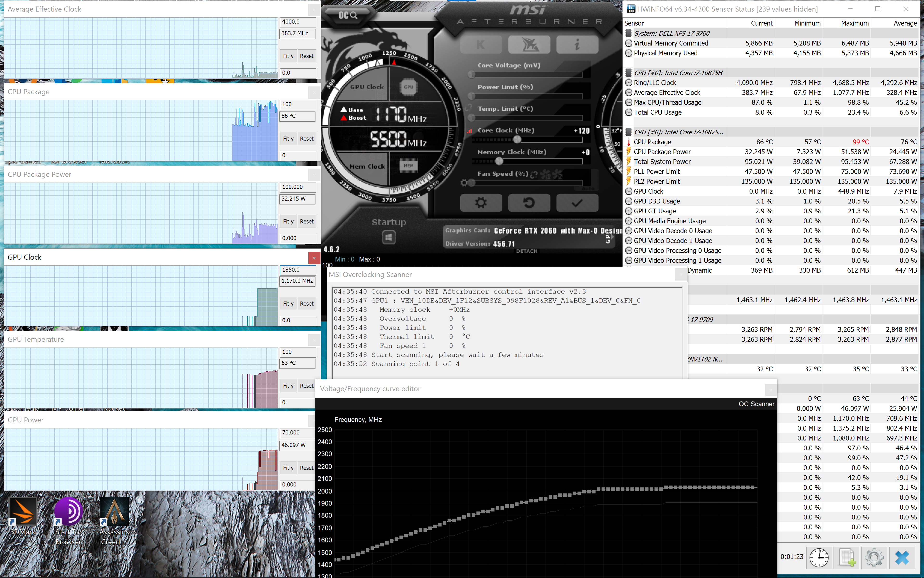Screen dimensions: 924x578
Task: Click the Power Limit (%) slider handle
Action: tap(471, 96)
